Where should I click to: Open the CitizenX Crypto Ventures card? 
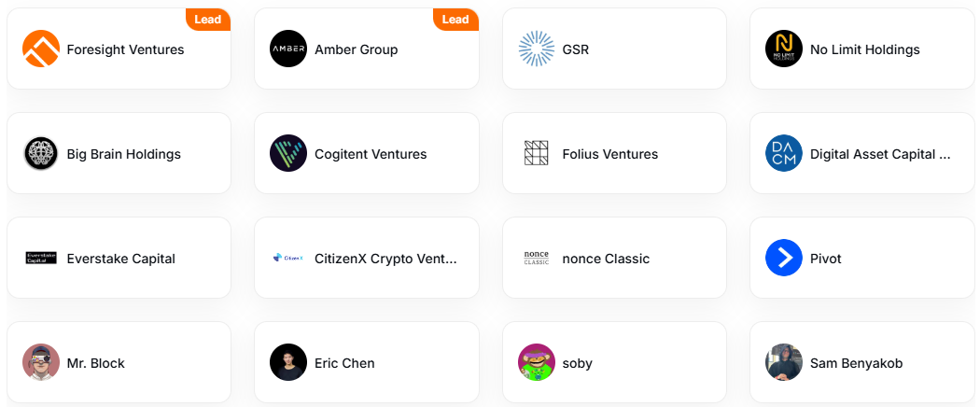pyautogui.click(x=366, y=258)
